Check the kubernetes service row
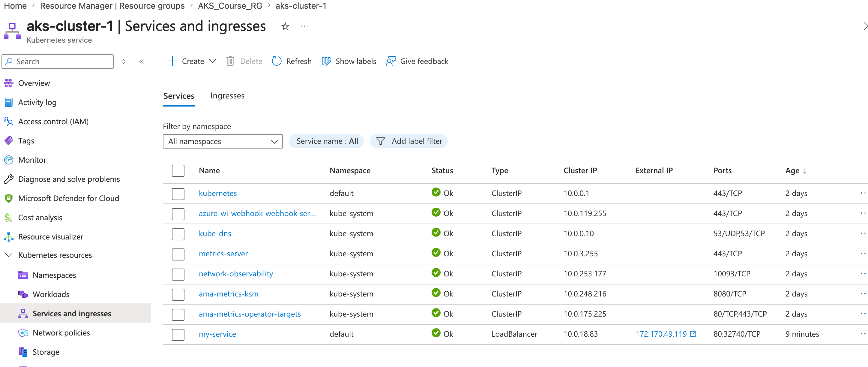The height and width of the screenshot is (367, 868). pyautogui.click(x=178, y=194)
